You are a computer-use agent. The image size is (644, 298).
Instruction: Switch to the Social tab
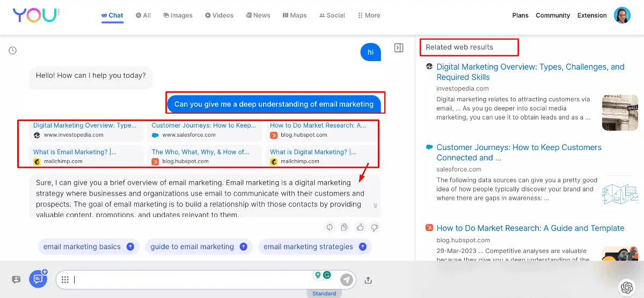pyautogui.click(x=332, y=16)
